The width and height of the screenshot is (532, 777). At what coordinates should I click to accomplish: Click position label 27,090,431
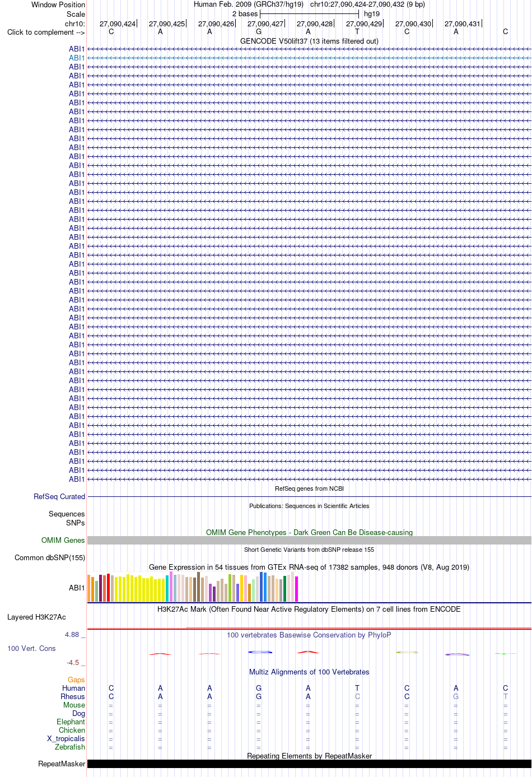click(463, 24)
